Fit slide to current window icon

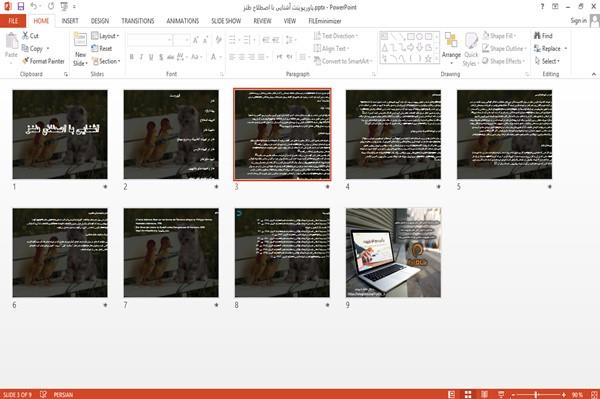click(x=594, y=394)
